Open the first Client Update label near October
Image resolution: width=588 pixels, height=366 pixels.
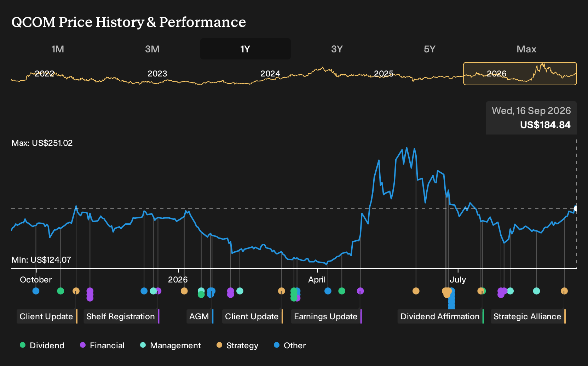[x=47, y=316]
